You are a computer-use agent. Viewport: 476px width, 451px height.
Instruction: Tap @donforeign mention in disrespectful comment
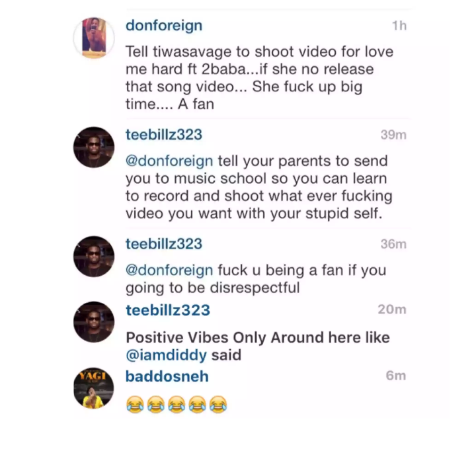coord(169,270)
